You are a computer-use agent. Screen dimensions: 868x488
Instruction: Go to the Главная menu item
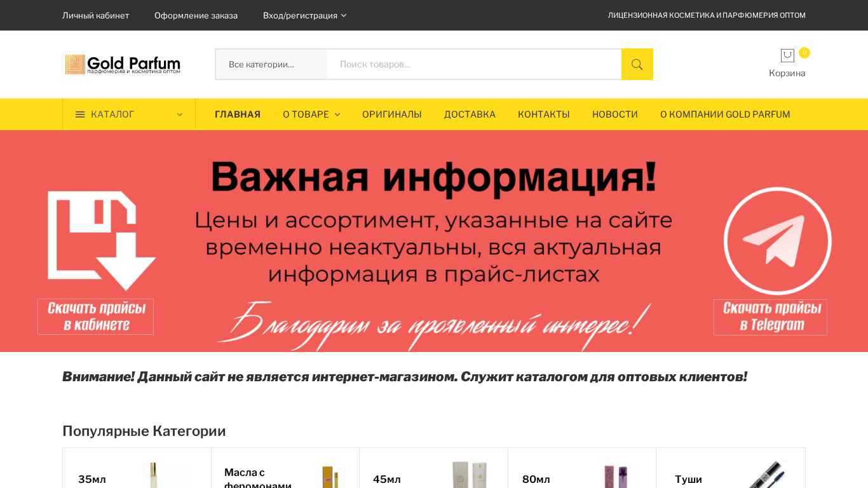238,114
